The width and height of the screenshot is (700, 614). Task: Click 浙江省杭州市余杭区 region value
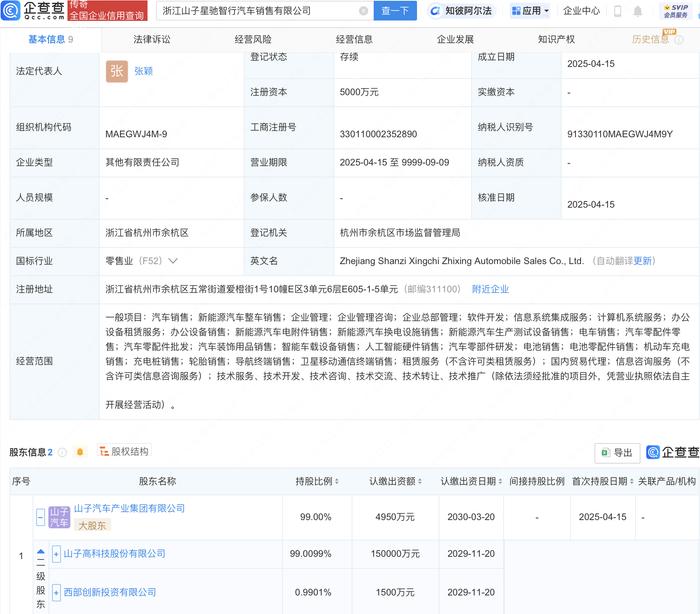tap(147, 233)
